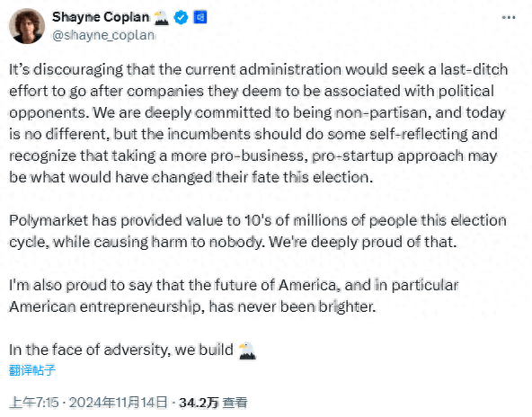The image size is (532, 417).
Task: Click the blue verified checkmark badge
Action: (x=181, y=17)
